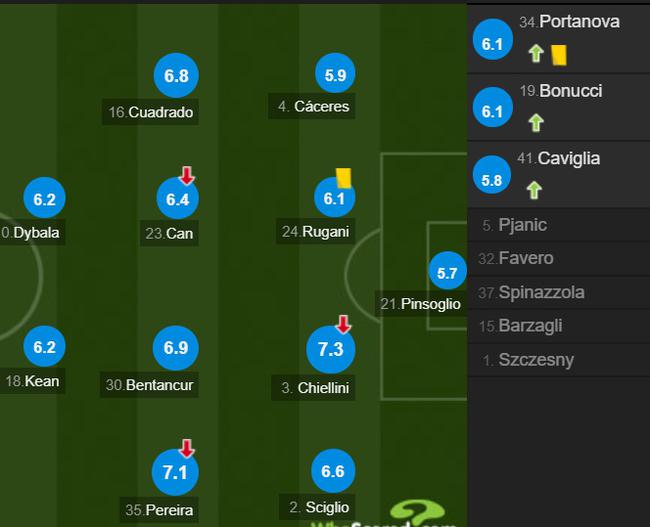Screen dimensions: 650x527
Task: Open player Dybala's name label
Action: [32, 233]
